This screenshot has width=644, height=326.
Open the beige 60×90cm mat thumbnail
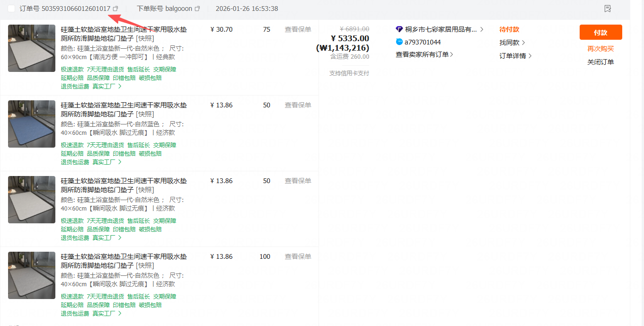(x=32, y=48)
